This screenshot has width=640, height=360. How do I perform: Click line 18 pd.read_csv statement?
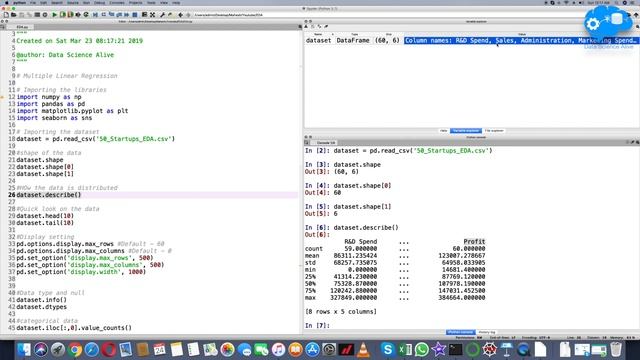tap(96, 139)
